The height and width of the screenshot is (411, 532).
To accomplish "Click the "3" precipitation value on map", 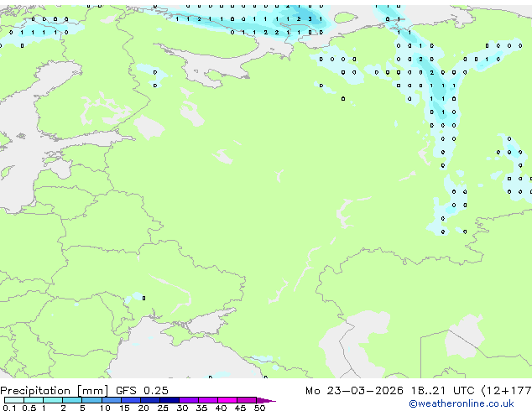I will [310, 19].
